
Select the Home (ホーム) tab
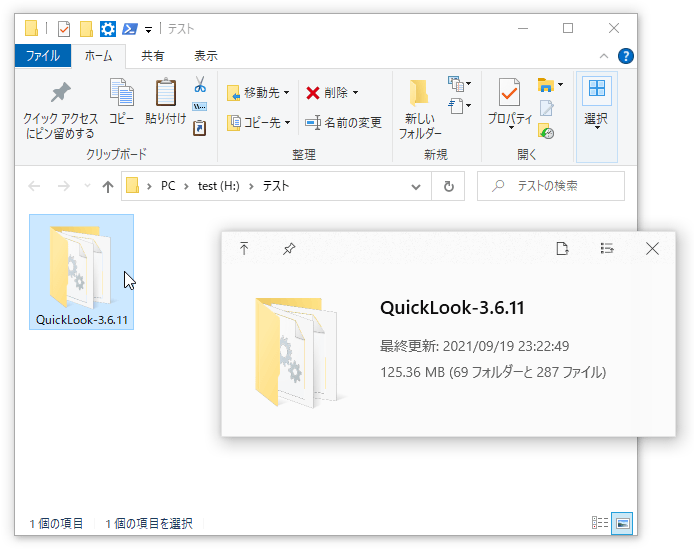pyautogui.click(x=98, y=56)
